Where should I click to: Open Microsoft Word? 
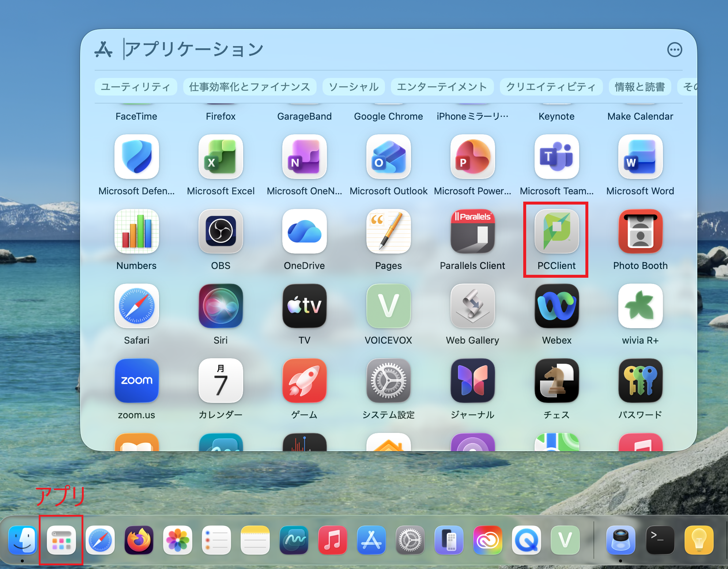[640, 157]
